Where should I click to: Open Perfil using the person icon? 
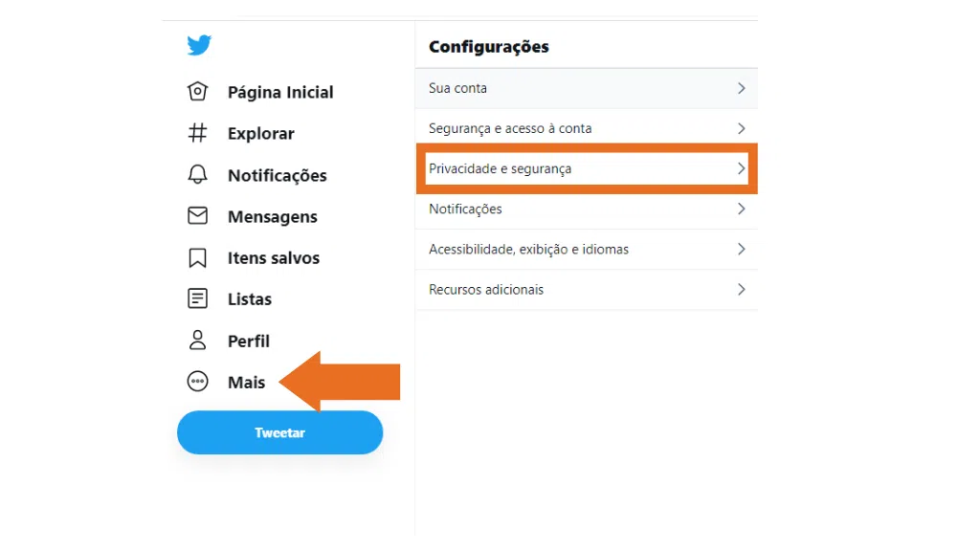click(x=197, y=341)
